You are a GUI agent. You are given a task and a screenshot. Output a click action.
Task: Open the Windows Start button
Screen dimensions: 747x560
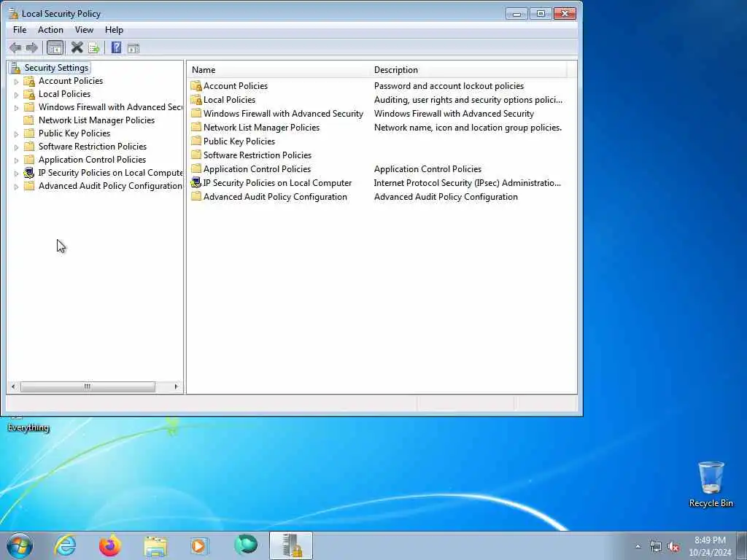20,545
